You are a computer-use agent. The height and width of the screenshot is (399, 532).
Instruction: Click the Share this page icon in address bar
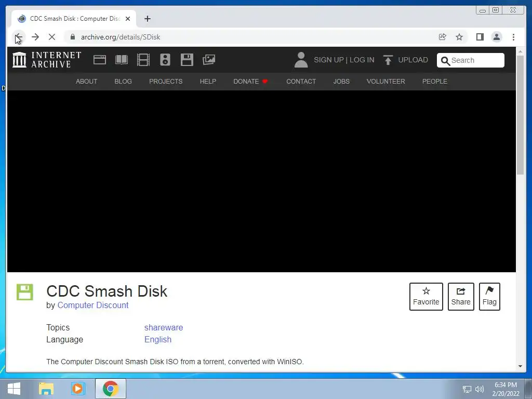point(443,37)
